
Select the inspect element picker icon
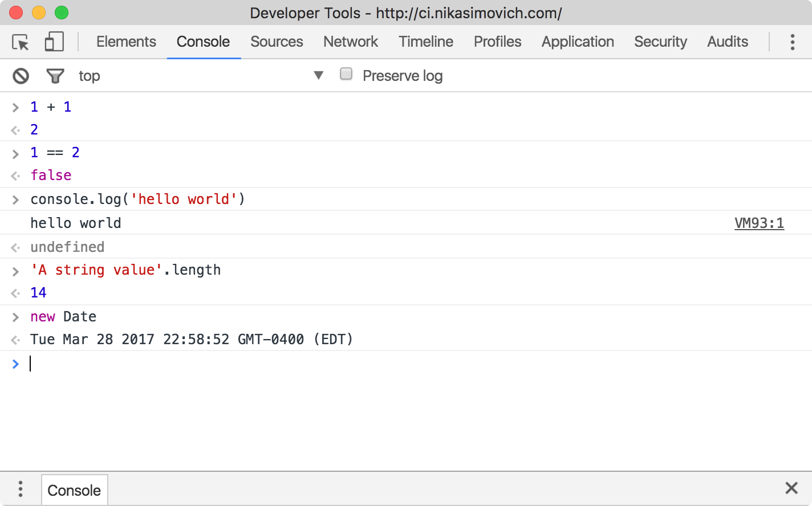pos(20,42)
